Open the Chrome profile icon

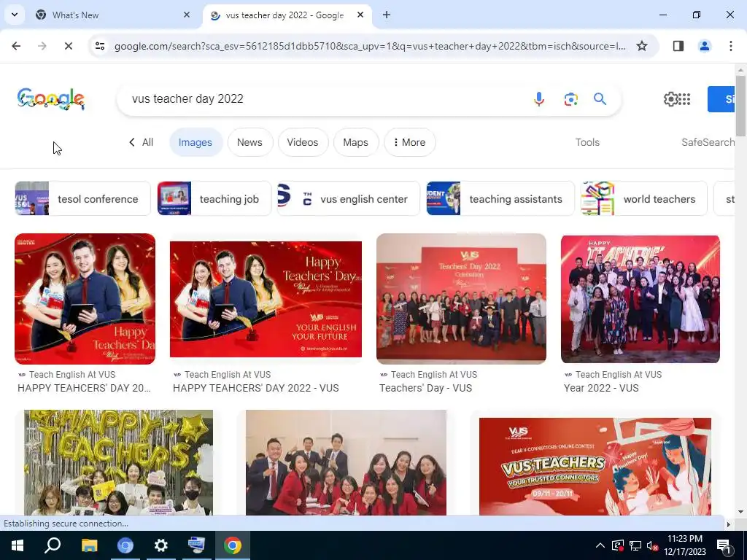point(705,46)
